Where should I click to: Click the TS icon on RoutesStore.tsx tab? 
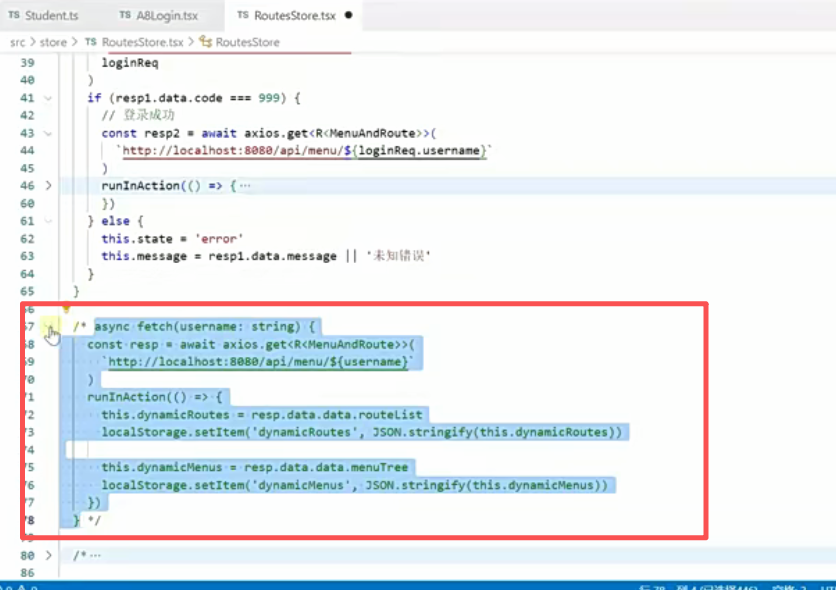(243, 15)
